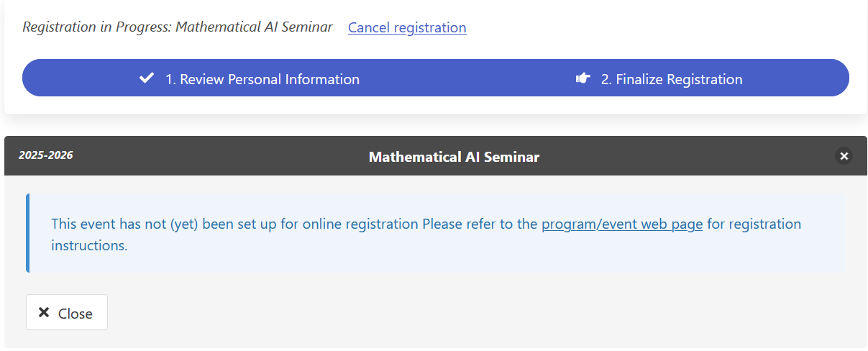Click the pointing hand icon before Finalize Registration
This screenshot has height=351, width=868.
tap(583, 78)
